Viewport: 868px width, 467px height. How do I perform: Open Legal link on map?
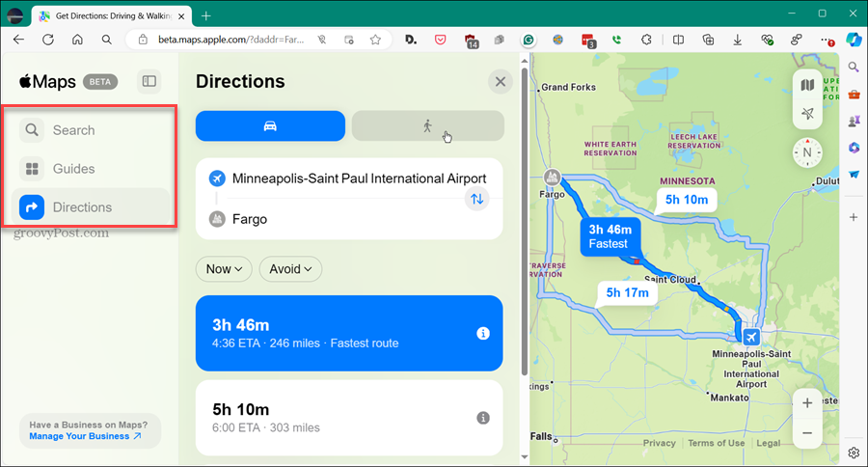click(x=769, y=443)
